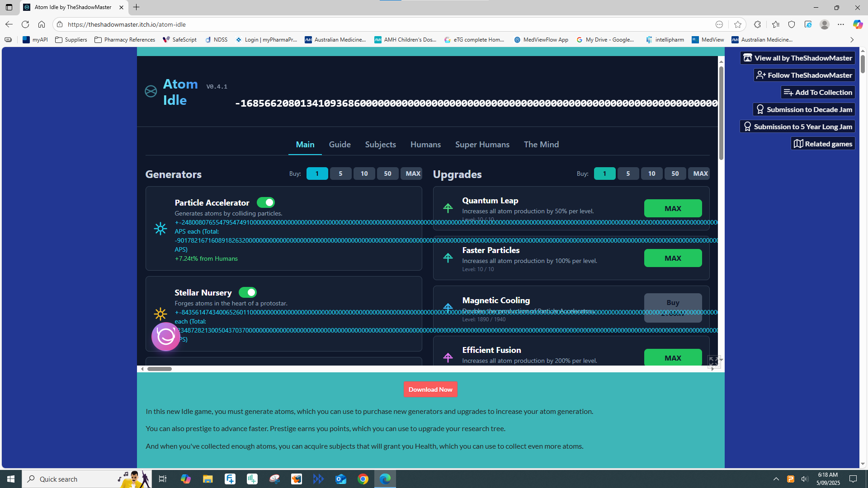Click the game's horizontal scrollbar thumb
The height and width of the screenshot is (488, 868).
[x=160, y=369]
